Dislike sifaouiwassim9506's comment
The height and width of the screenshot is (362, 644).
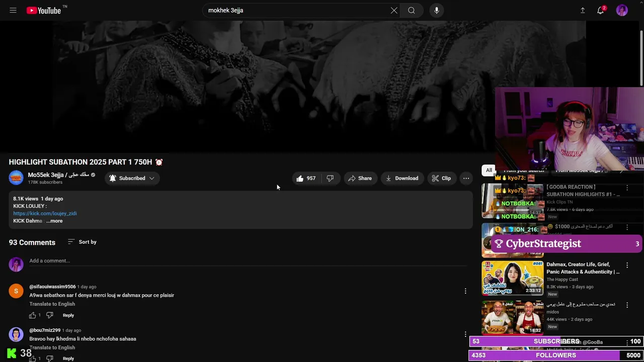click(49, 315)
